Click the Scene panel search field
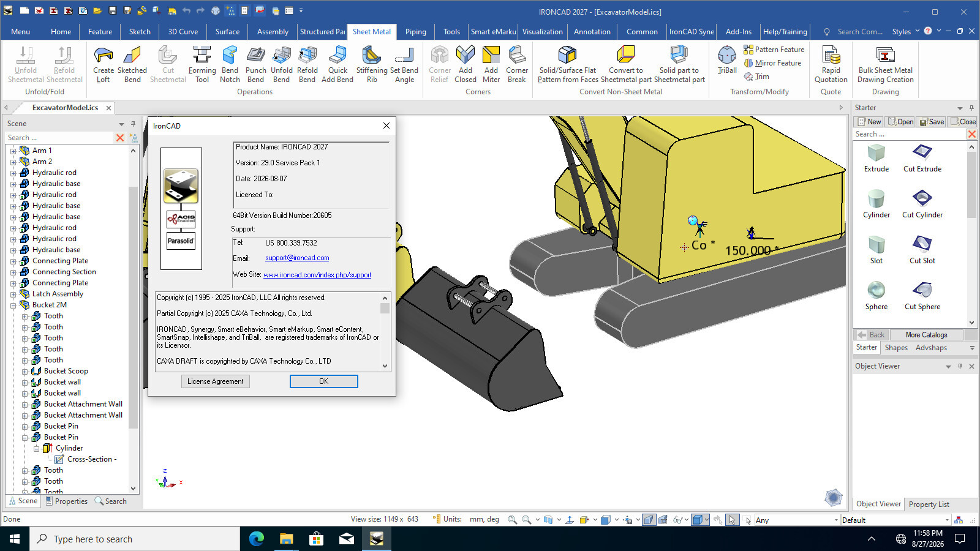This screenshot has height=551, width=980. pyautogui.click(x=59, y=138)
